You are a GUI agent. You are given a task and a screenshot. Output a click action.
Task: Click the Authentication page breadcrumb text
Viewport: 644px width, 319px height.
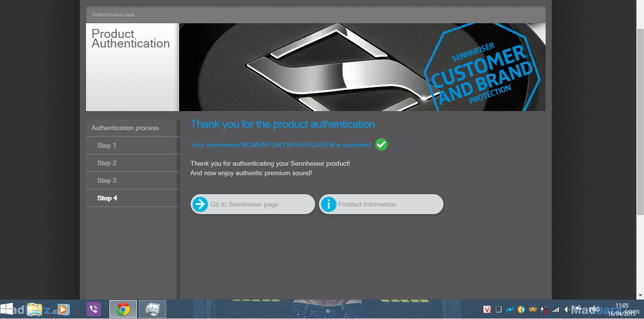(113, 15)
